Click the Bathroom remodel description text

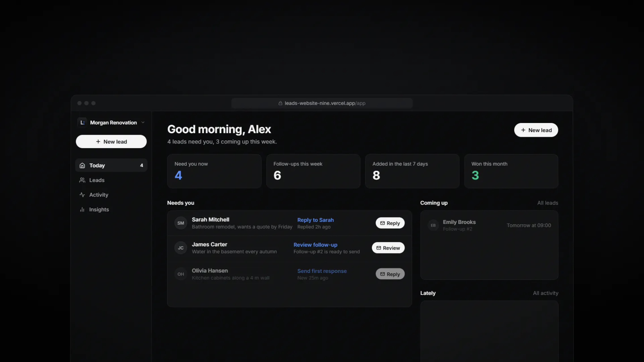click(242, 227)
